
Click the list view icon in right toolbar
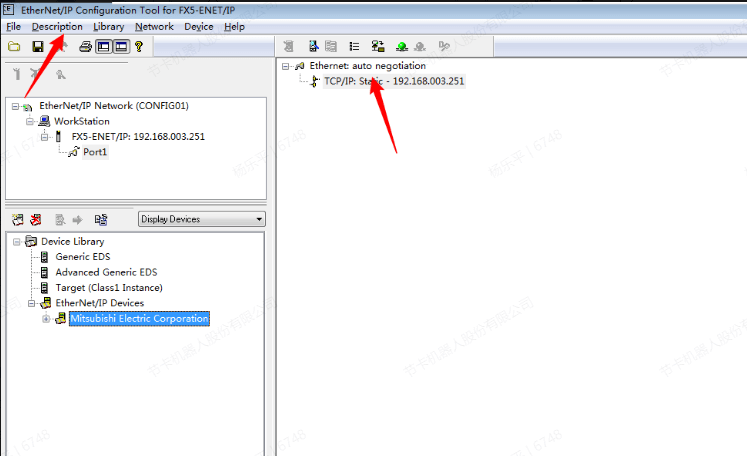[354, 46]
